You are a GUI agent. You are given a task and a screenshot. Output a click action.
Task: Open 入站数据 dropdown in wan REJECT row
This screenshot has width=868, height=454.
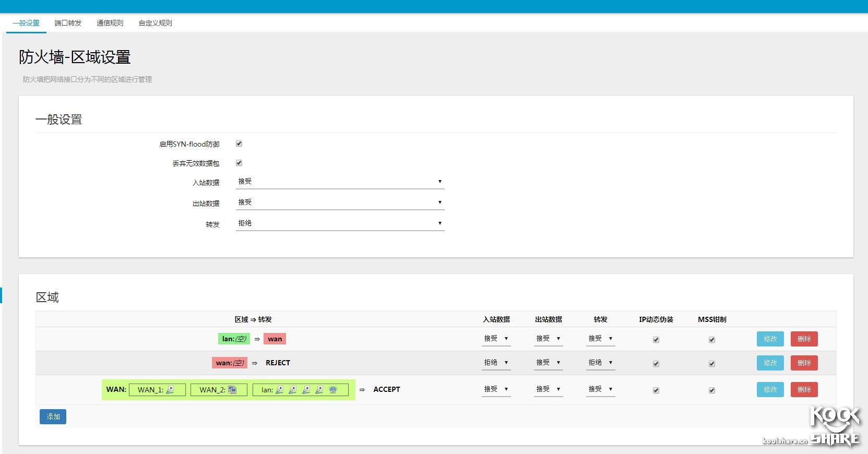[x=496, y=363]
